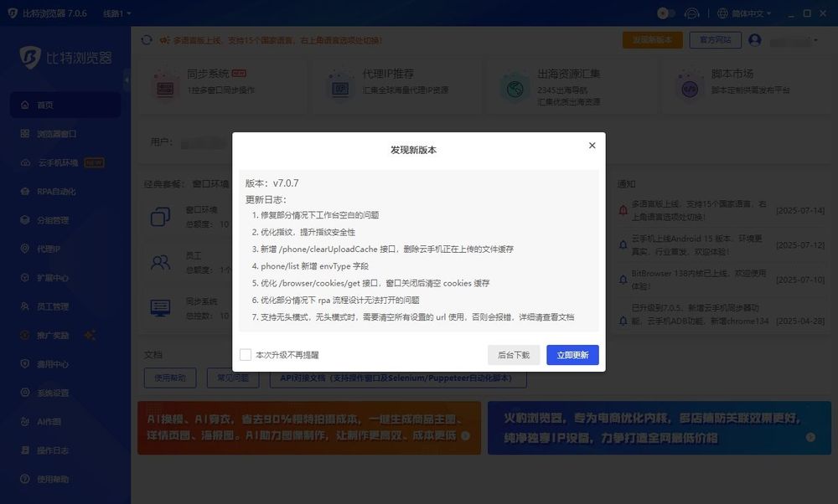This screenshot has height=504, width=838.
Task: Open the 代理IP panel from sidebar
Action: (46, 249)
